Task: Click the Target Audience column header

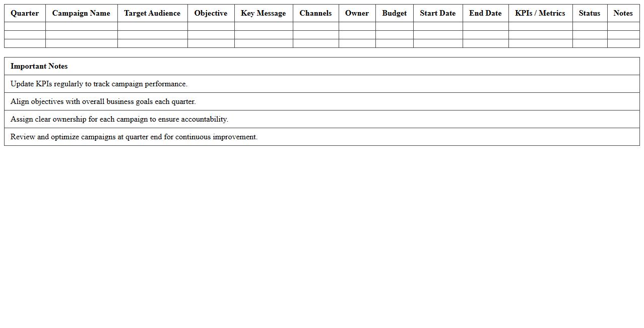Action: (x=152, y=13)
